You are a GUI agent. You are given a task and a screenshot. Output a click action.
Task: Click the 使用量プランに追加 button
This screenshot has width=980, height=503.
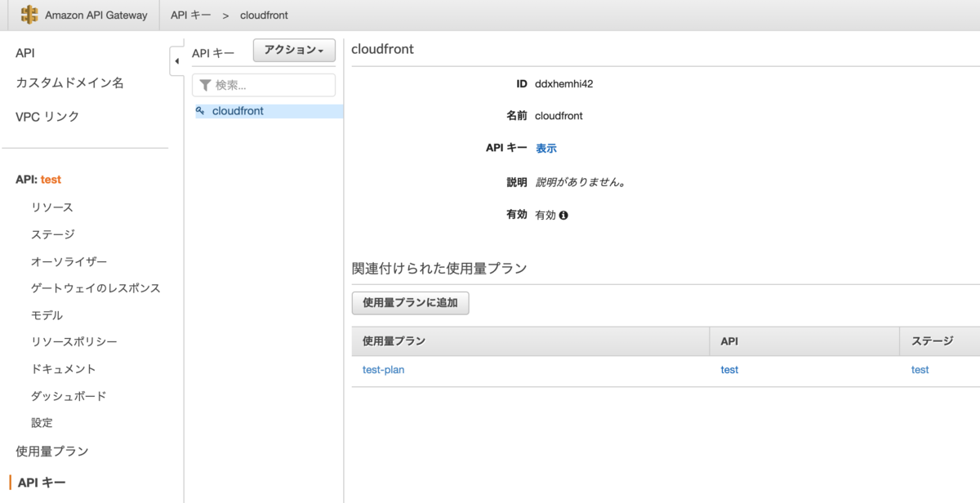410,303
